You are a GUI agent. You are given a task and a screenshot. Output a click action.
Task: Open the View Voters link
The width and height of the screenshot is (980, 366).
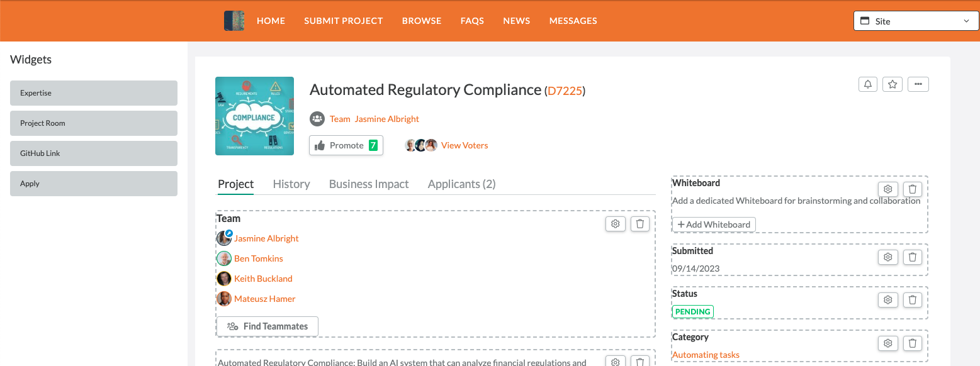(x=465, y=145)
